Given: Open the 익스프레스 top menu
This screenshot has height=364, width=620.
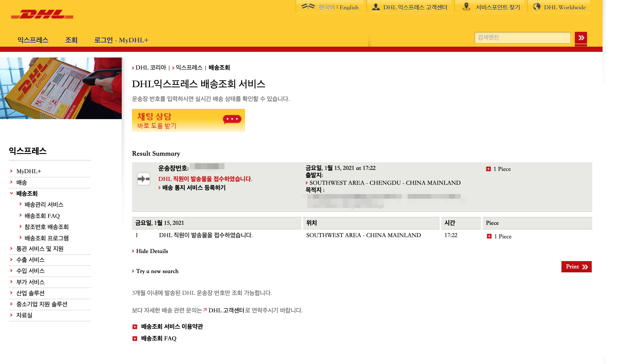Looking at the screenshot, I should (x=33, y=40).
